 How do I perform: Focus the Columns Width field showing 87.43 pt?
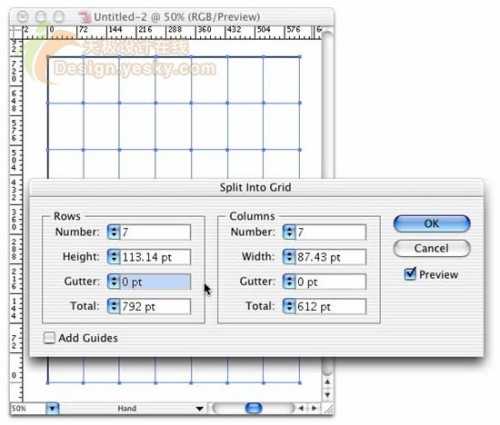click(331, 257)
